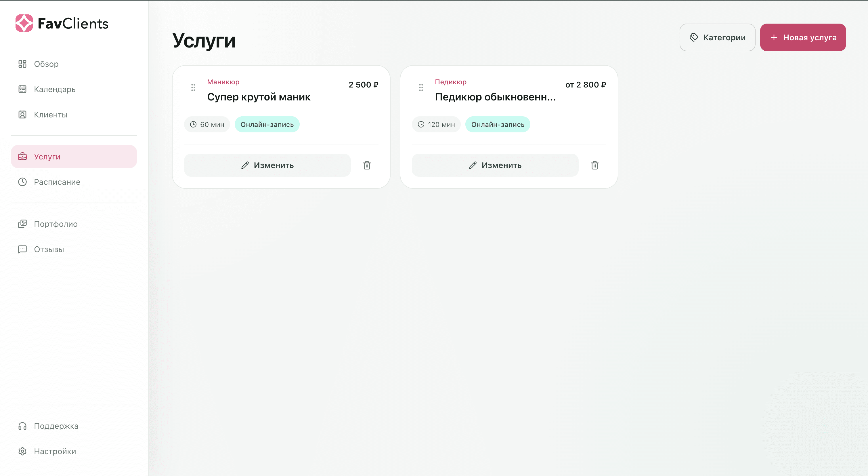The width and height of the screenshot is (868, 476).
Task: Click Онлайн-запись badge on Педикюр card
Action: pos(498,124)
